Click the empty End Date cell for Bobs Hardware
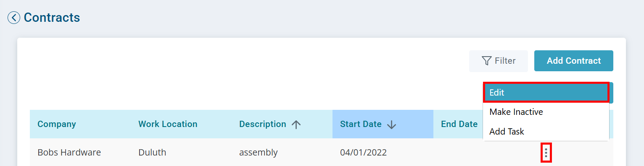Viewport: 644px width, 166px height. pyautogui.click(x=483, y=153)
